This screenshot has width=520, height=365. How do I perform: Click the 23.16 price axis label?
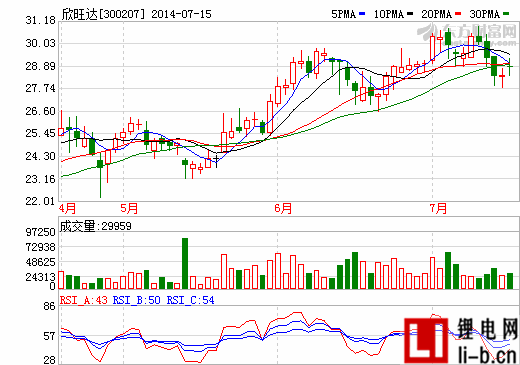[x=41, y=179]
